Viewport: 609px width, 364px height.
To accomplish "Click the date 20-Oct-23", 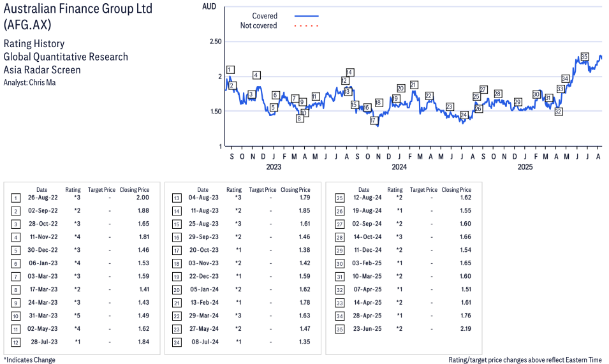I will click(204, 250).
